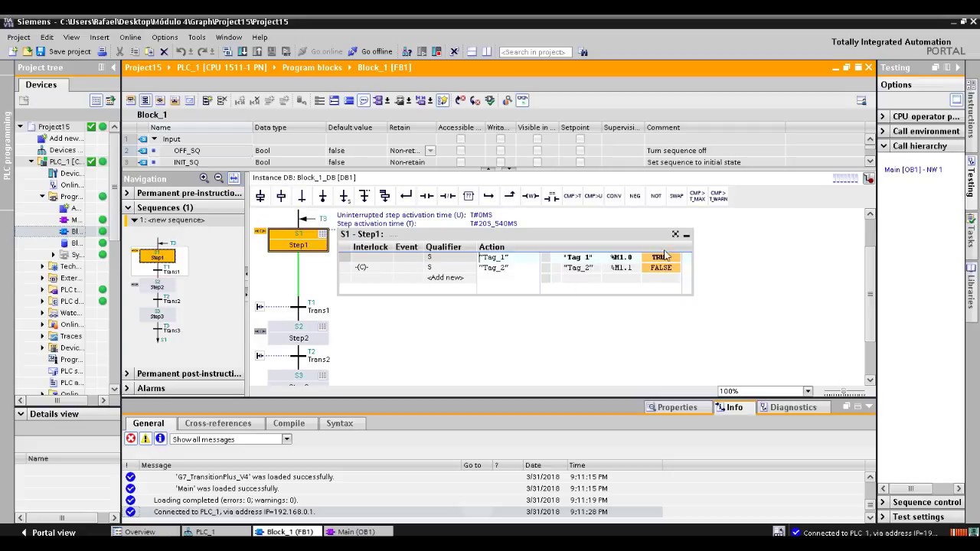This screenshot has height=551, width=980.
Task: Toggle Writable checkbox in Input row
Action: pos(500,139)
